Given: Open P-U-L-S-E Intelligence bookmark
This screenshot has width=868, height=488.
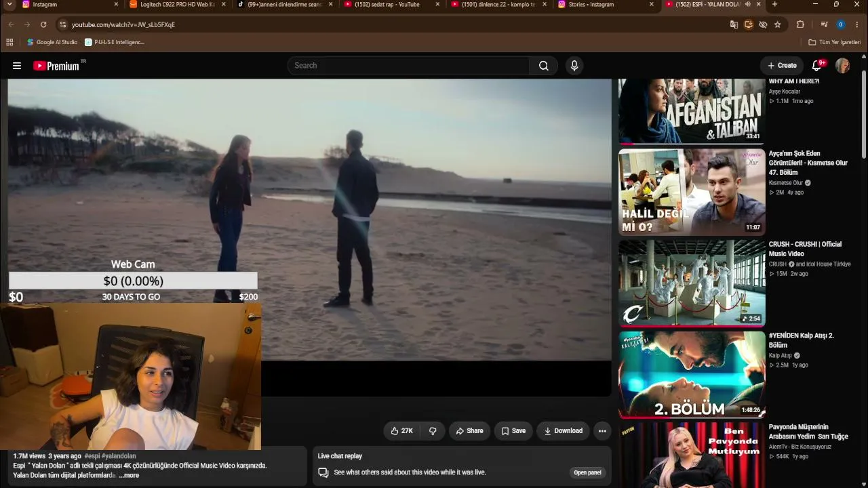Looking at the screenshot, I should [x=115, y=42].
